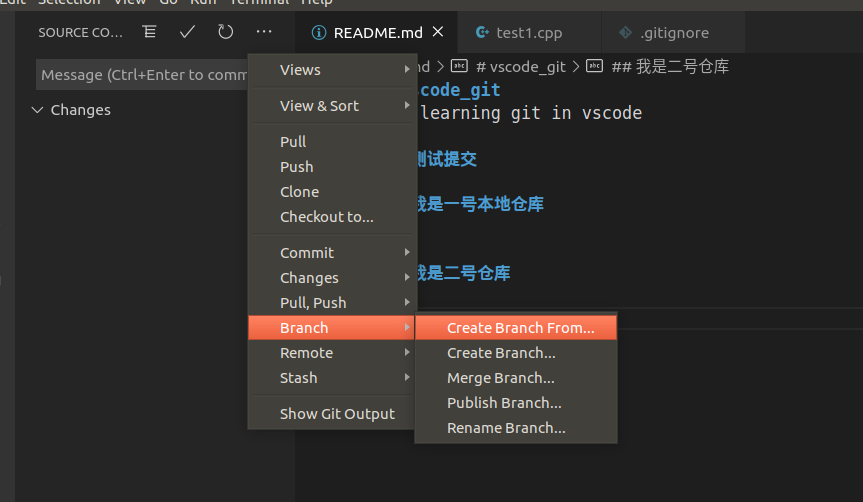Click the 我是一号本地仓库 heading in editor

(x=479, y=204)
